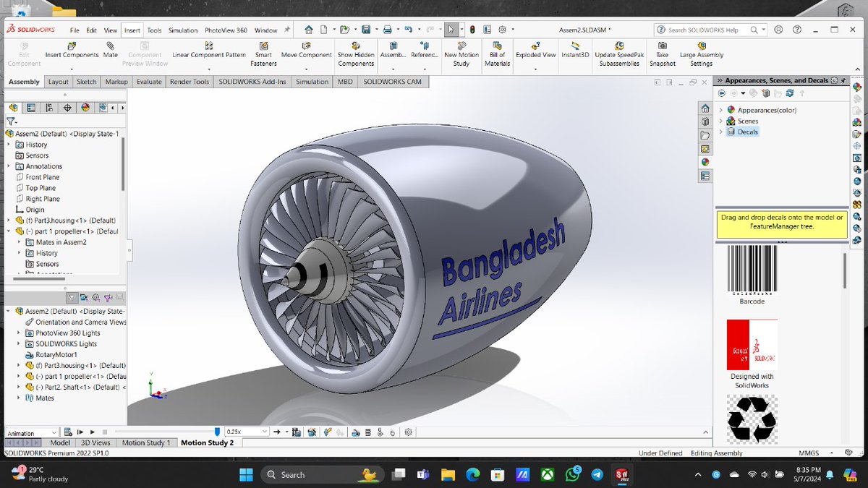Viewport: 868px width, 488px height.
Task: Expand SOLIDWORKS Lights node
Action: (19, 343)
